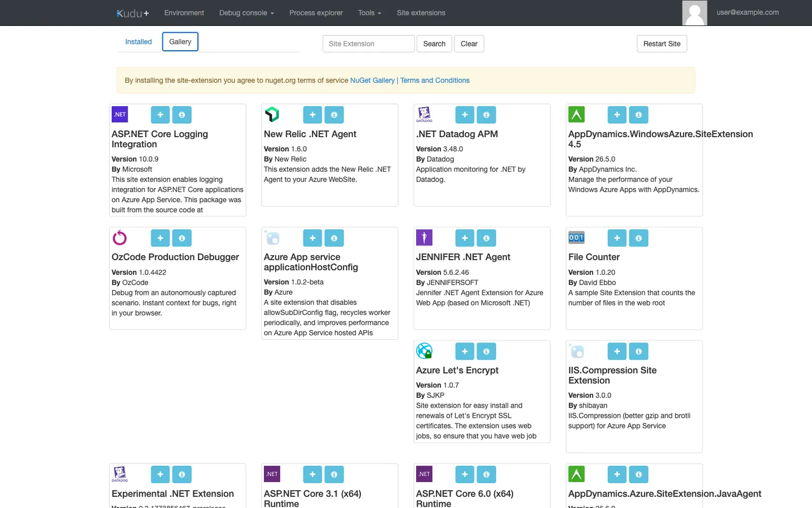Show info for JENNIFER .NET Agent
Viewport: 812px width, 508px height.
486,238
